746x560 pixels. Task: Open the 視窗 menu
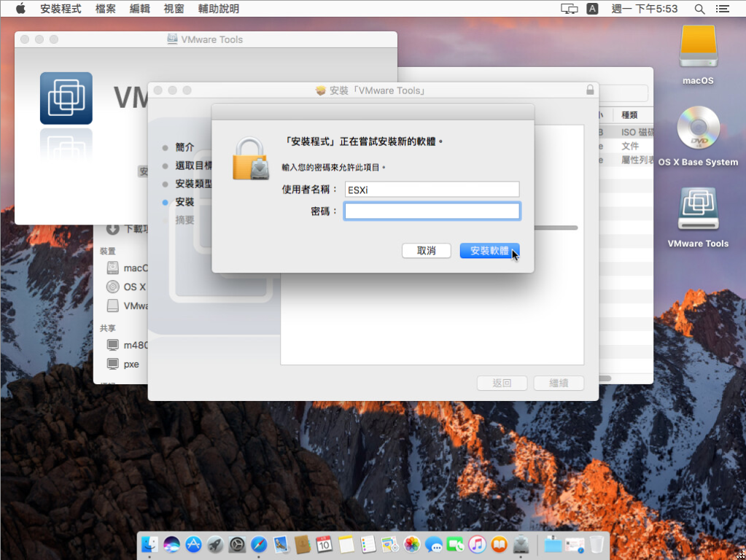pyautogui.click(x=174, y=9)
